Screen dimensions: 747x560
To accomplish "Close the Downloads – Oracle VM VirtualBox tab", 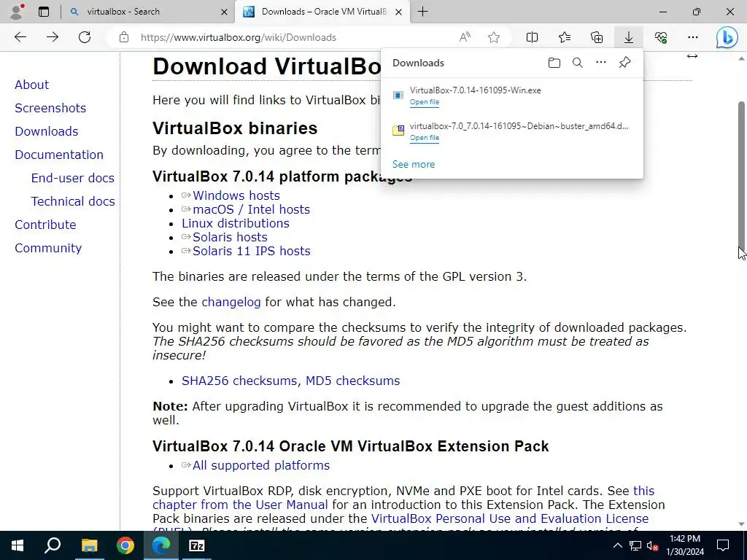I will (399, 12).
